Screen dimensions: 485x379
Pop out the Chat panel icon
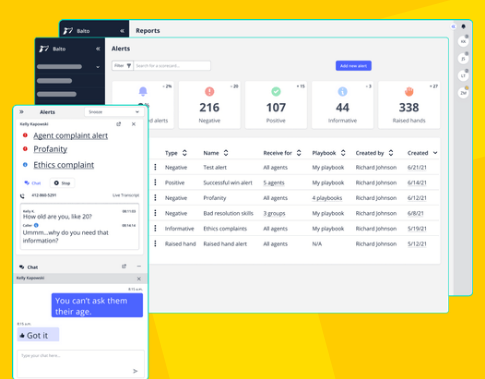coord(124,266)
